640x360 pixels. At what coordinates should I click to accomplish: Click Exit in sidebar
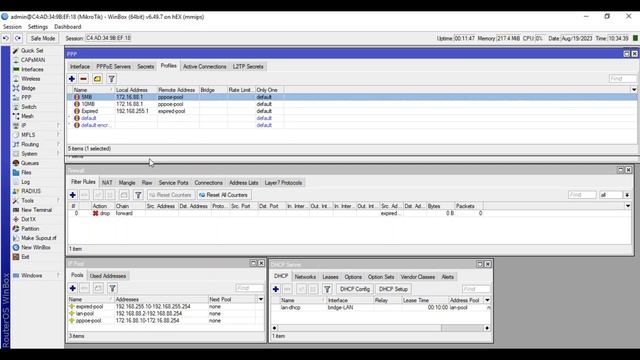click(25, 257)
